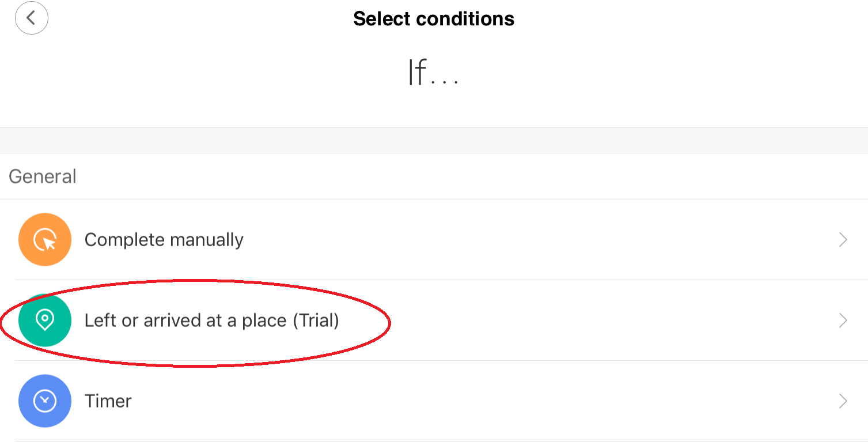Tap empty space in the Left or arrived row
868x445 pixels.
pos(576,320)
